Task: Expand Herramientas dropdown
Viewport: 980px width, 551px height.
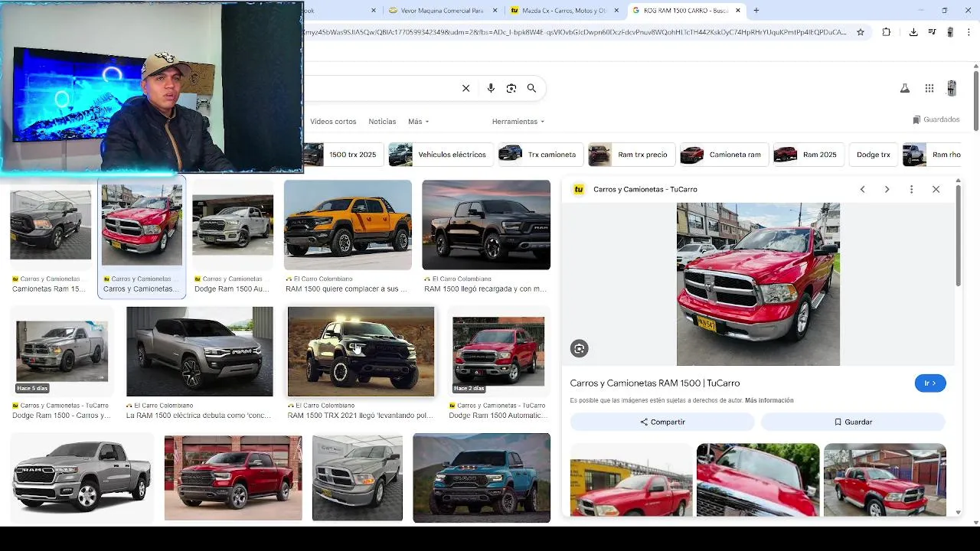Action: 518,122
